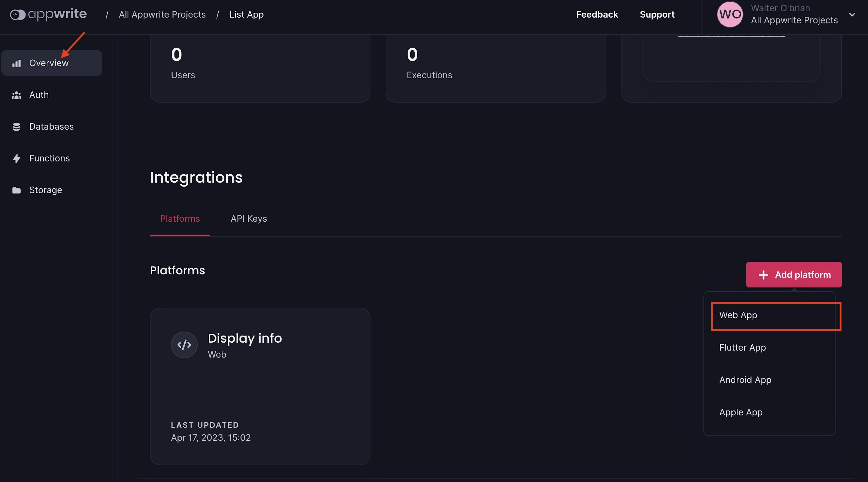Viewport: 868px width, 482px height.
Task: Open the Support link
Action: click(657, 14)
